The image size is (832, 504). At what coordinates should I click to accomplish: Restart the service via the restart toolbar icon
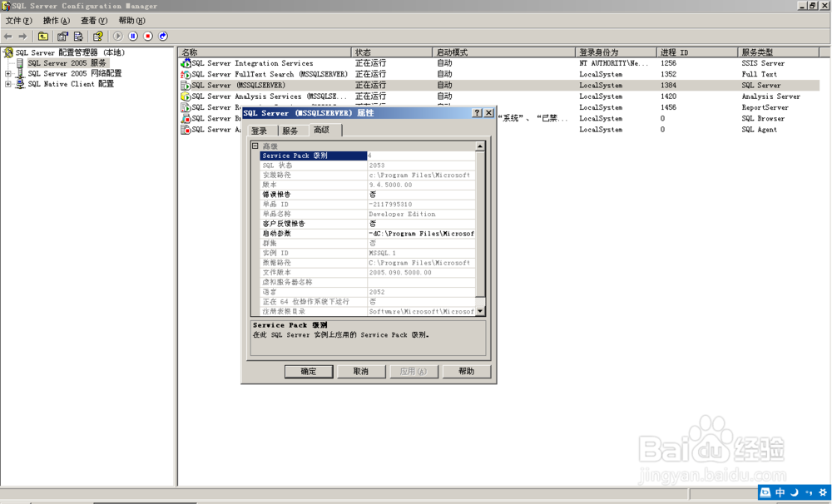coord(163,37)
